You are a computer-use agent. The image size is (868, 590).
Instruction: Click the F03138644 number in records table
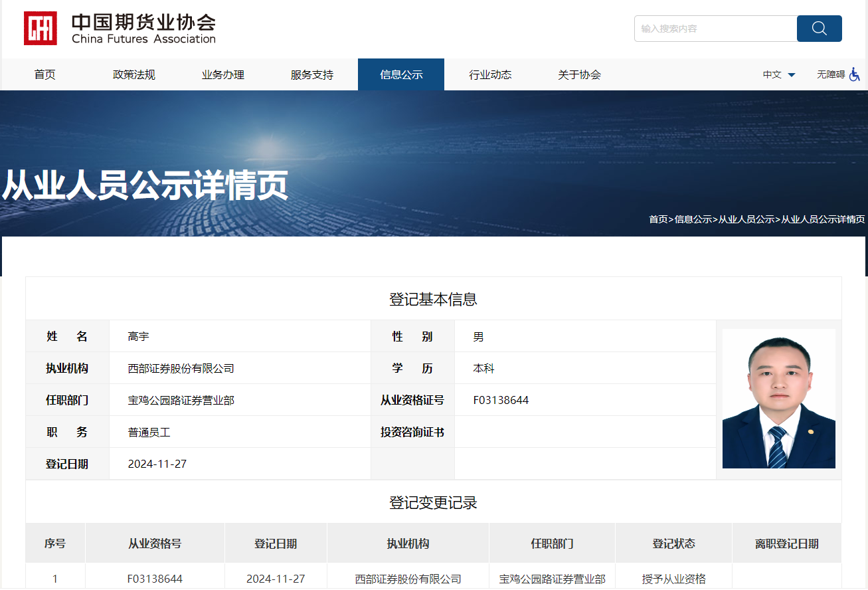[155, 579]
